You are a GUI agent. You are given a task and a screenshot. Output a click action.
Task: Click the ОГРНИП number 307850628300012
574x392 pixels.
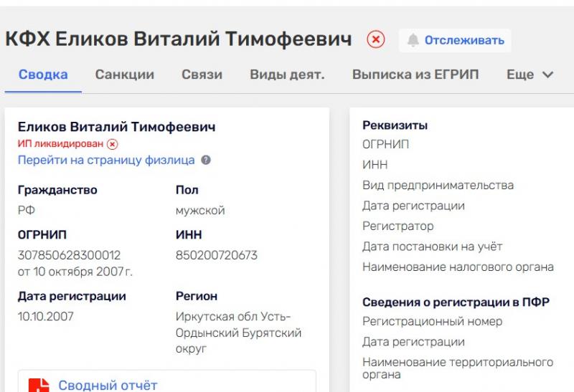[69, 255]
